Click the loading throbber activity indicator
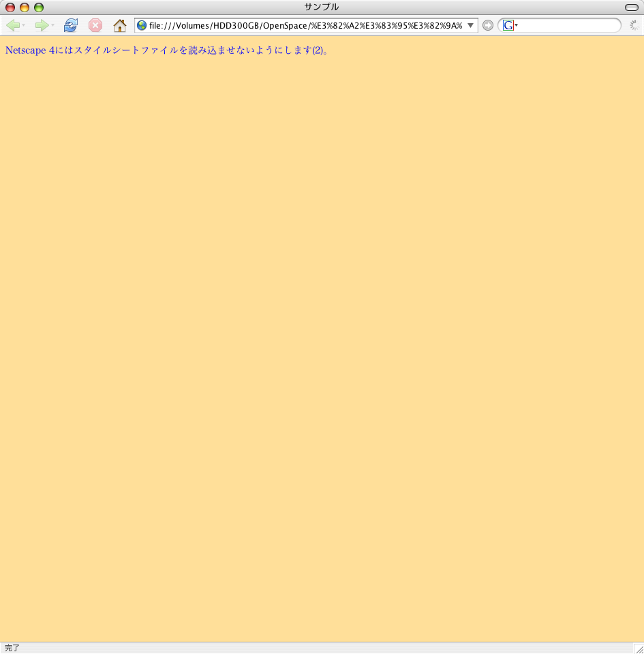 pos(634,25)
